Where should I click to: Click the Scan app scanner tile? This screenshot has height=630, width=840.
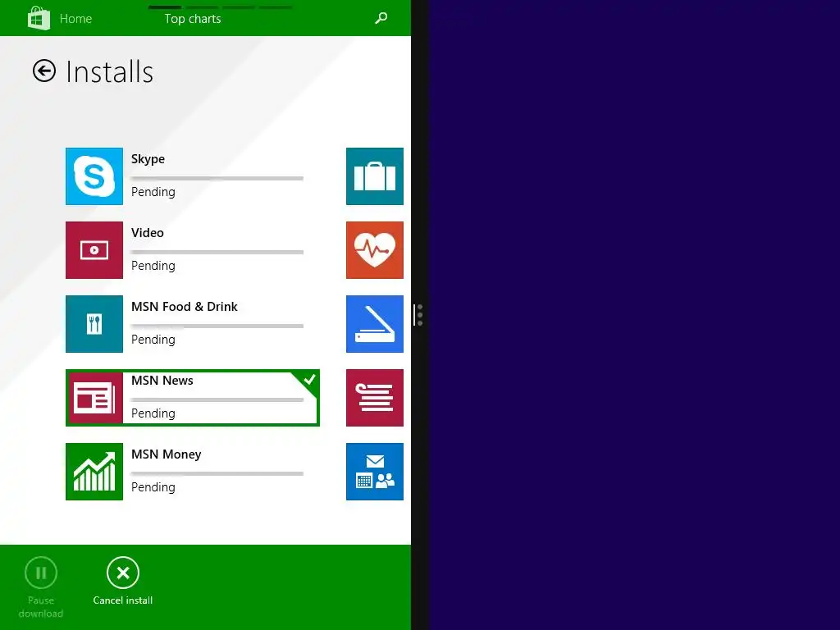[x=374, y=324]
